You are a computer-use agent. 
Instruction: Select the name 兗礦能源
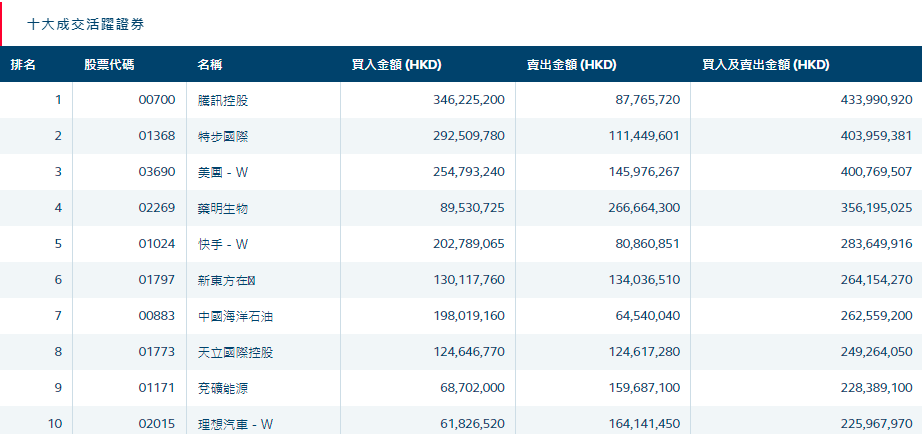click(x=223, y=388)
